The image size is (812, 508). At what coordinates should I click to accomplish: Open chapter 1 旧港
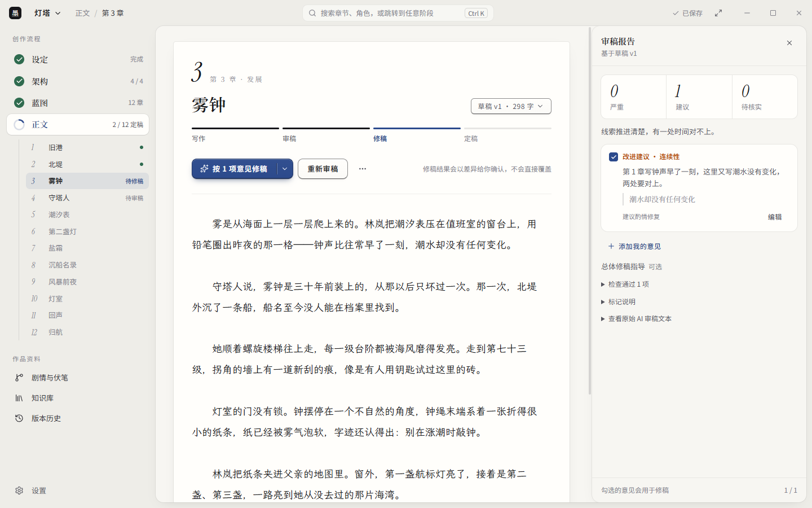coord(87,147)
